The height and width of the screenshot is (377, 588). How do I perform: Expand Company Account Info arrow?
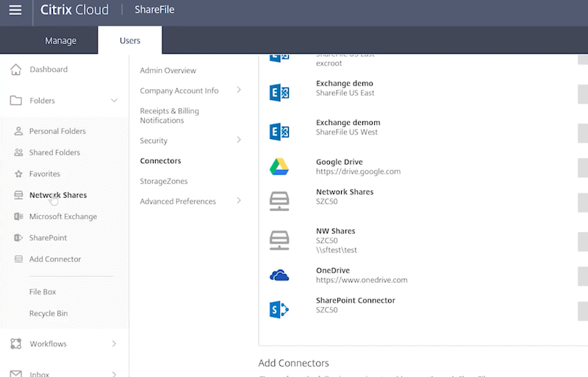point(239,90)
